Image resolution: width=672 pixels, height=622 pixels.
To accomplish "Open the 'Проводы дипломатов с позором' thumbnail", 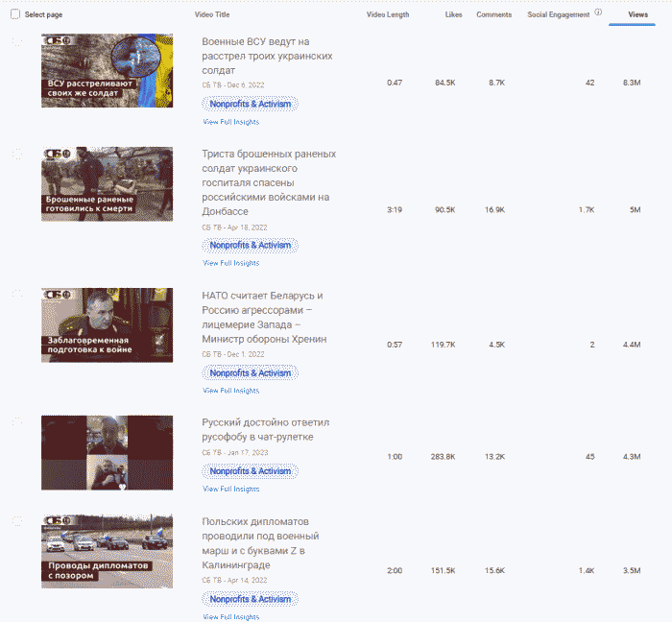I will (x=107, y=550).
